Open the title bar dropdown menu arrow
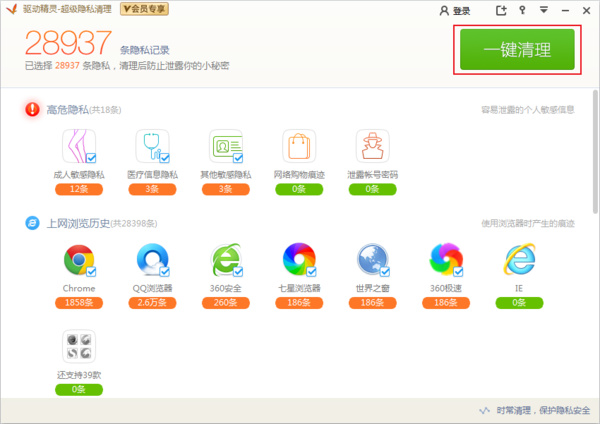Image resolution: width=600 pixels, height=424 pixels. (x=544, y=10)
